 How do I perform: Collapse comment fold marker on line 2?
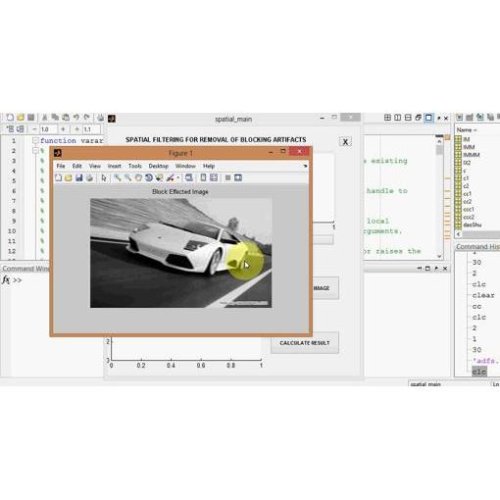click(x=35, y=150)
